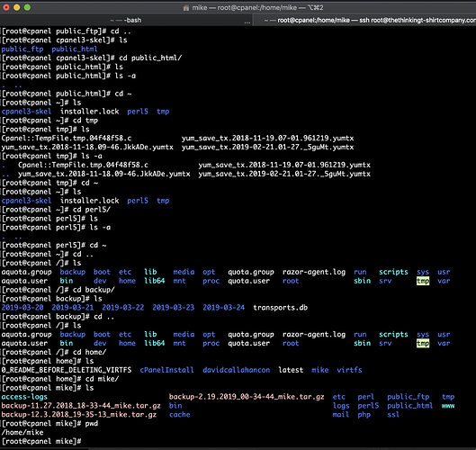This screenshot has width=476, height=450.
Task: Click the red close window button
Action: tap(6, 7)
